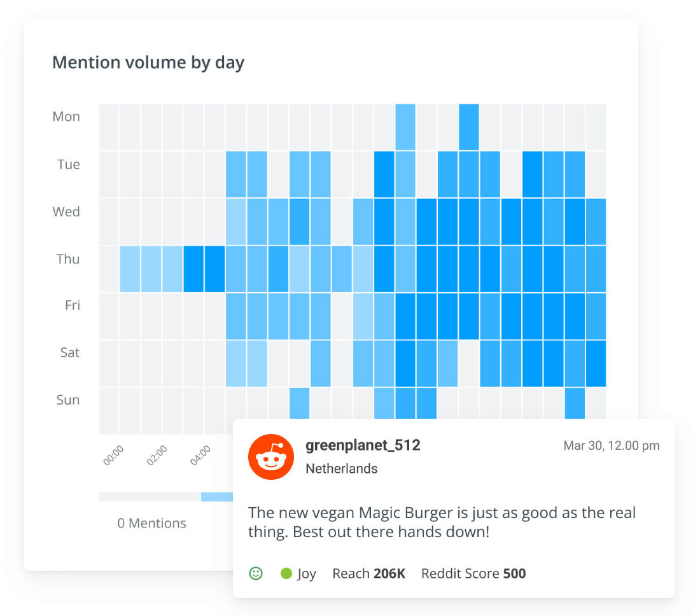Switch to the Mention volume by day view
The width and height of the screenshot is (700, 616).
(148, 62)
